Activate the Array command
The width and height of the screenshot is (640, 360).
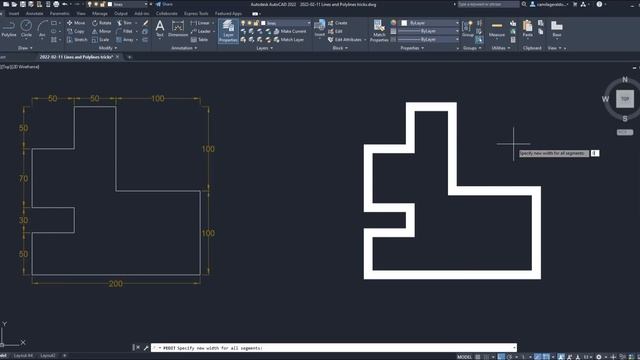click(125, 40)
